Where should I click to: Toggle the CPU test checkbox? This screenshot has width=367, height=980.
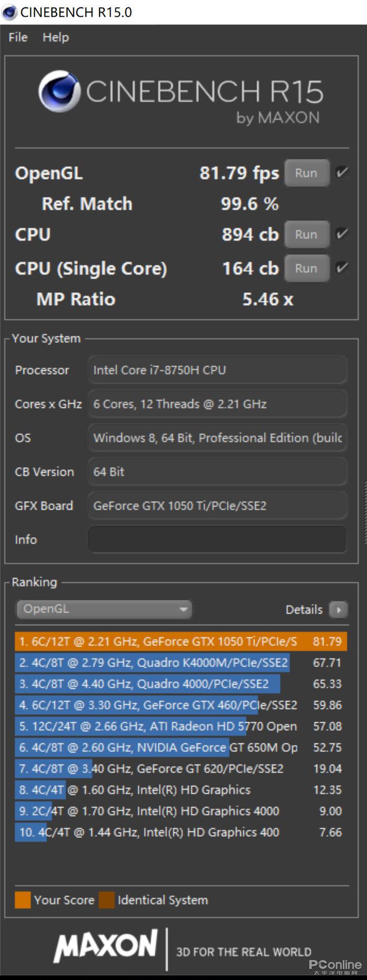[x=341, y=234]
